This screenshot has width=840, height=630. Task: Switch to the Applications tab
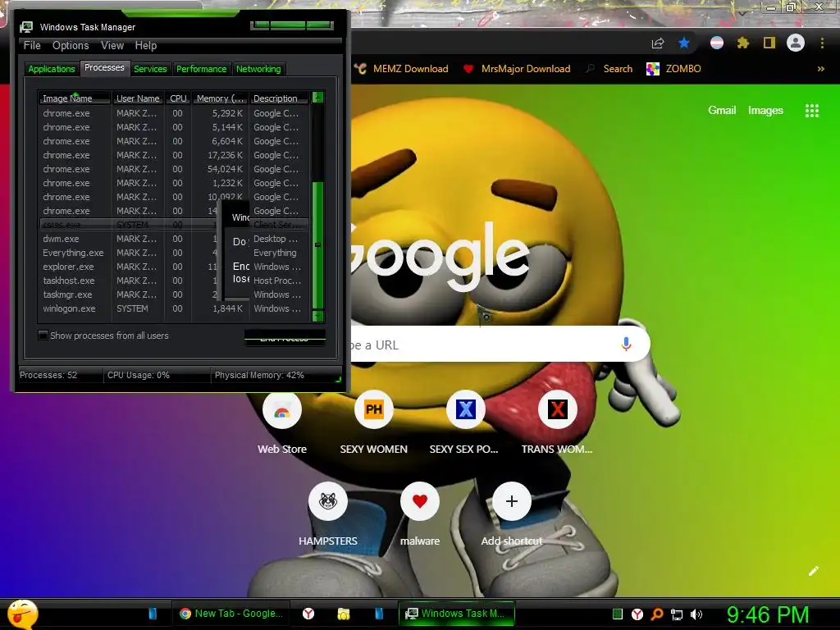[52, 69]
